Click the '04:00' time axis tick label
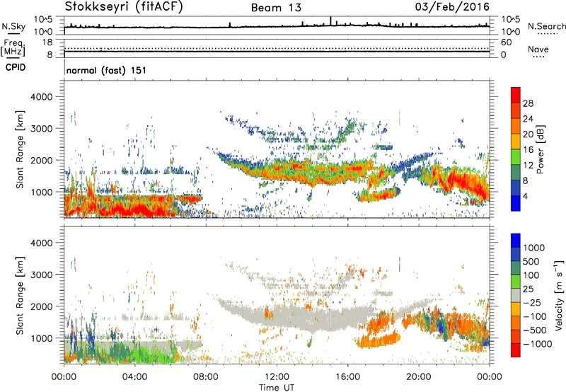The width and height of the screenshot is (566, 392). point(135,377)
